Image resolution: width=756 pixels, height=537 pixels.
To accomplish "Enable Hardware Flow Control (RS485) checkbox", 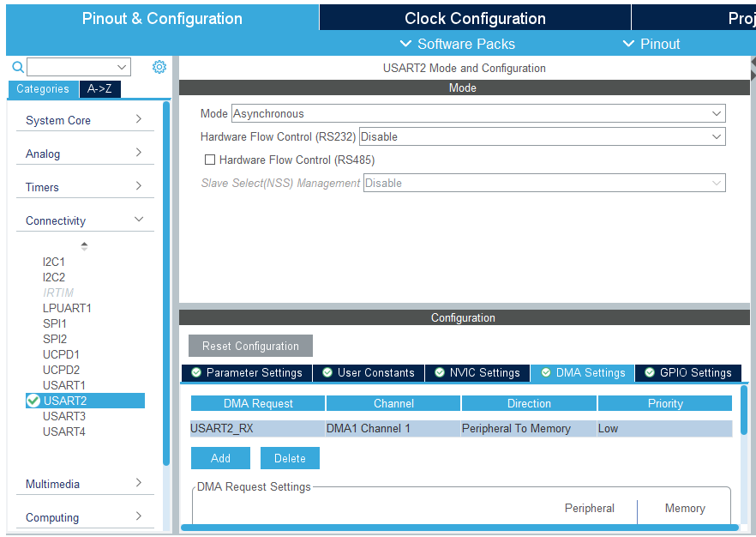I will click(x=210, y=160).
